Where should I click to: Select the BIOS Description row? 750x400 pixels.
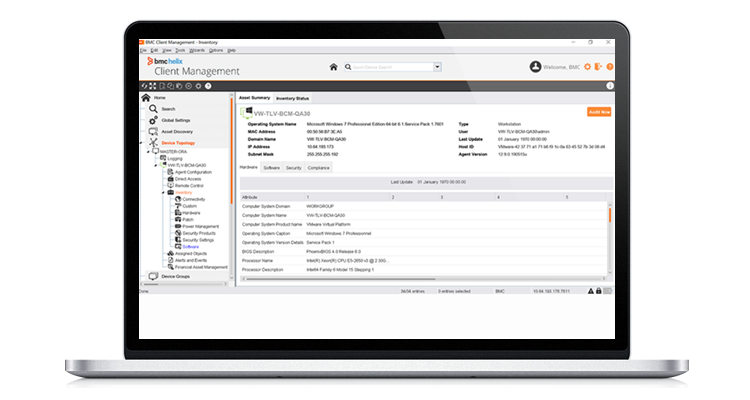coord(423,252)
